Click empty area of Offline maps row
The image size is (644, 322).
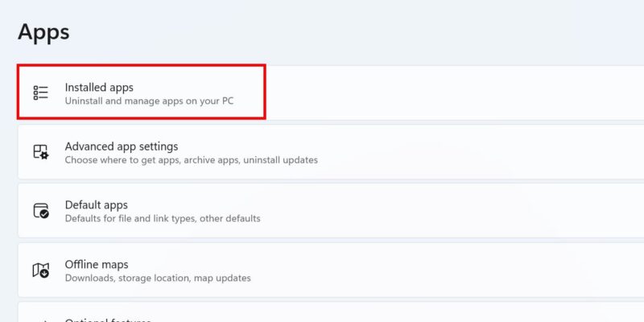pos(452,270)
